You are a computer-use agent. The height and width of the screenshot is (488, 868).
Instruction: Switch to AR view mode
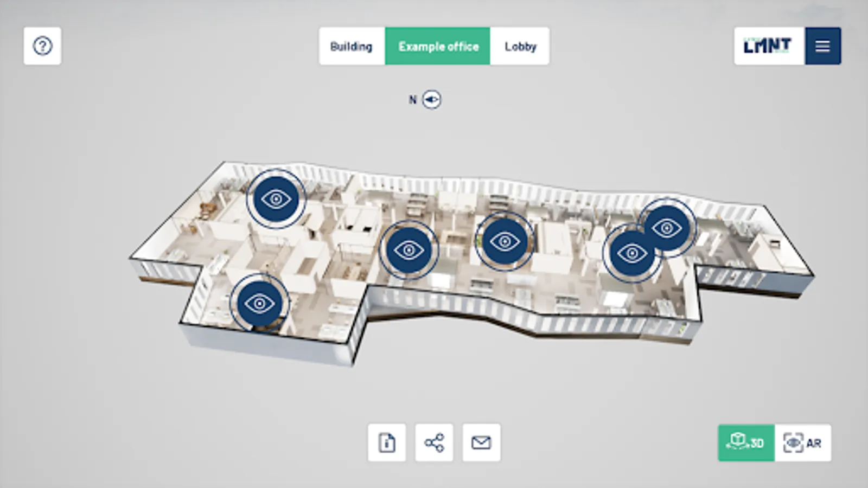(x=803, y=443)
